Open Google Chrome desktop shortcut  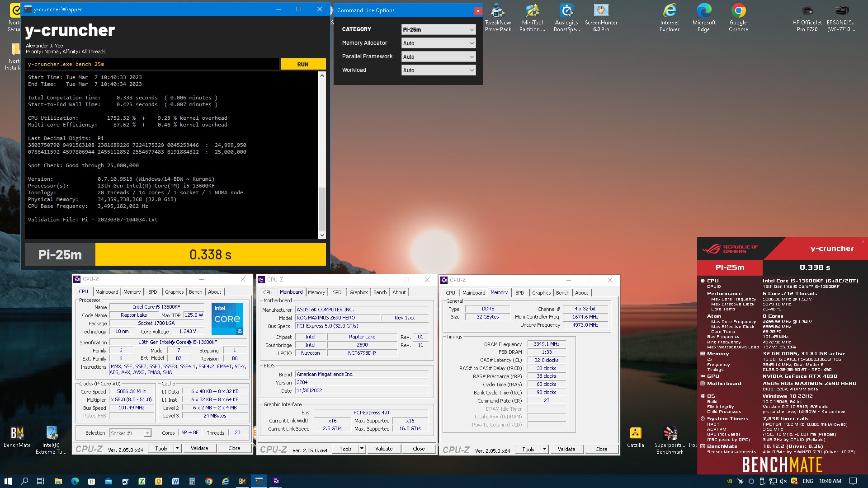(738, 18)
